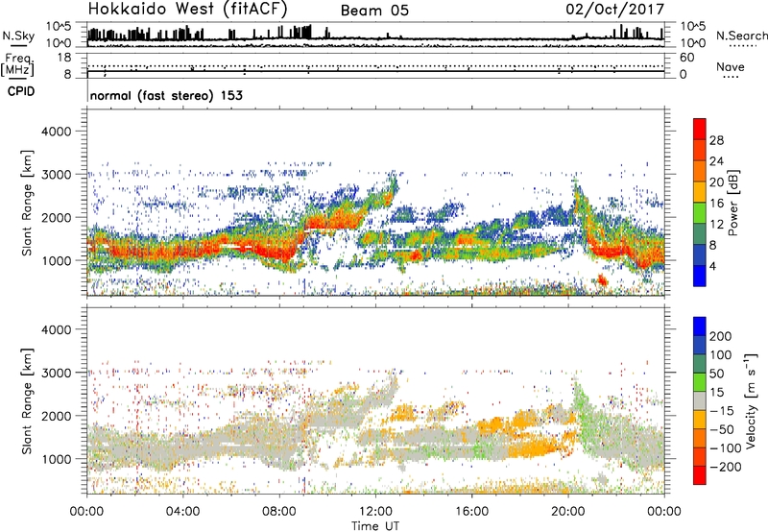The image size is (768, 532).
Task: Click the 'Hokkaido West (fitACF)' title
Action: [x=187, y=10]
